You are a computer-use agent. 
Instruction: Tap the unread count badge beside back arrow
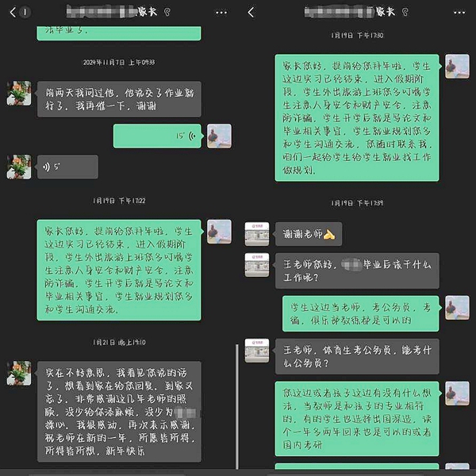(25, 13)
